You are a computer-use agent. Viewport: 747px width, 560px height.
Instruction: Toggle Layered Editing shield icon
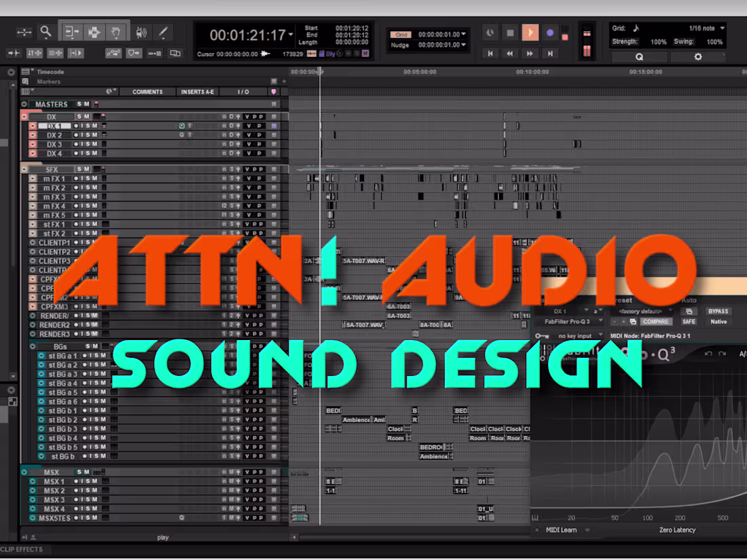[x=134, y=53]
